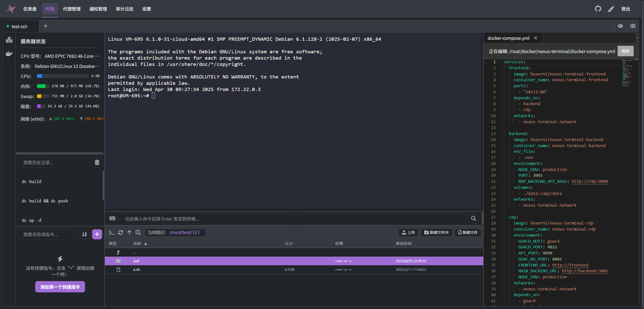The width and height of the screenshot is (644, 309).
Task: Open the Docker manager sidebar icon
Action: [9, 54]
